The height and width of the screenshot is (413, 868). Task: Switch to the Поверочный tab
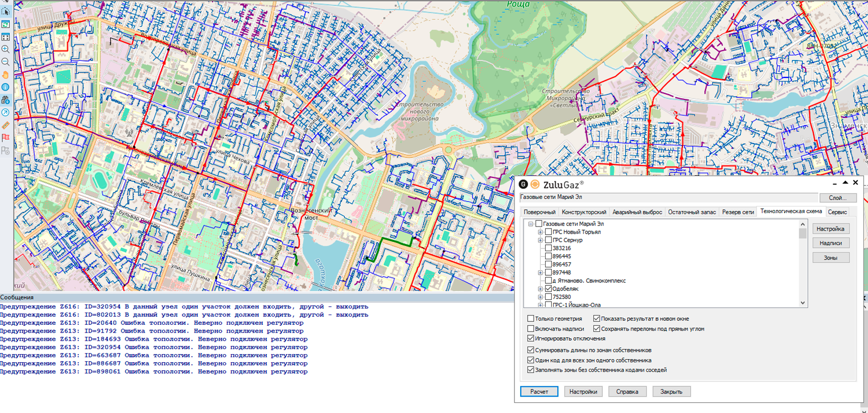[x=539, y=212]
